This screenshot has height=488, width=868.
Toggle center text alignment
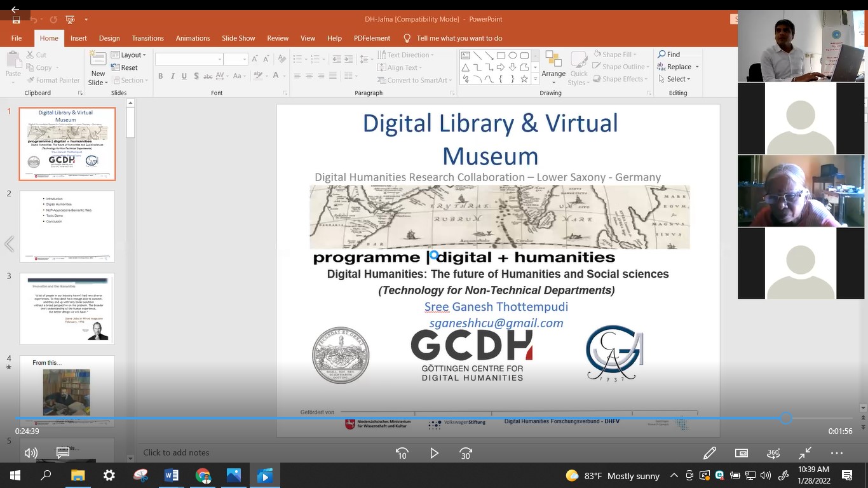click(309, 76)
